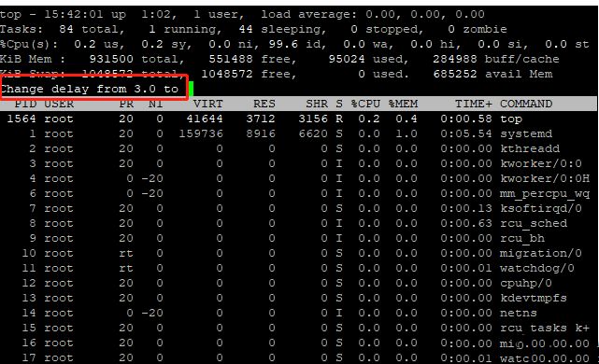Select PID 1564 in the process list

click(21, 119)
